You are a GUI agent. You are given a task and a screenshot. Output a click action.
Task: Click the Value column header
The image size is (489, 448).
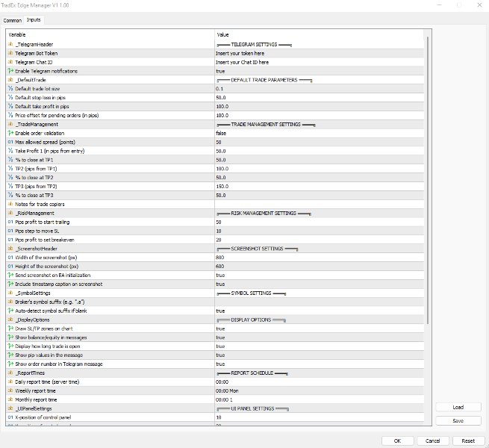[x=319, y=34]
